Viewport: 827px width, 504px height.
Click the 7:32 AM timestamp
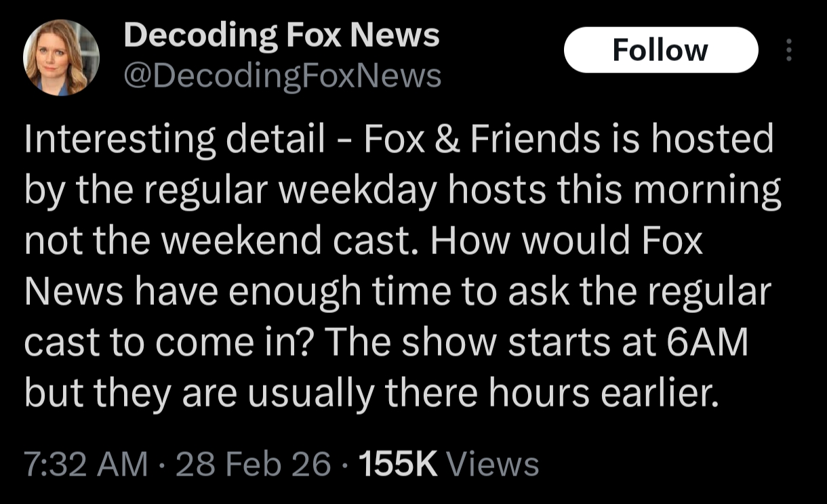click(85, 464)
